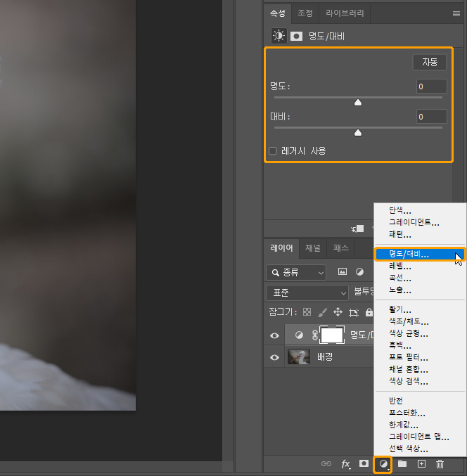Image resolution: width=467 pixels, height=476 pixels.
Task: Filter layers by adjustment layer icon
Action: 359,271
